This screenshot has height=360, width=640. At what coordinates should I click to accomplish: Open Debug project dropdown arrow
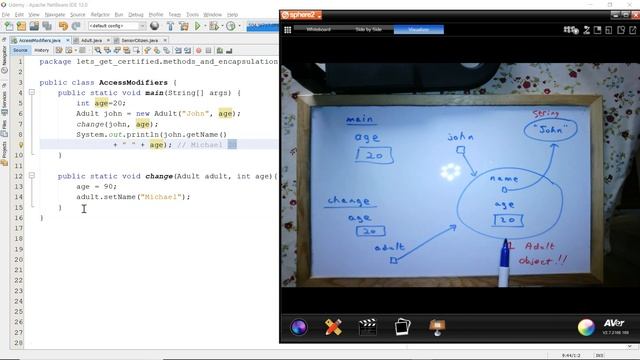[222, 26]
